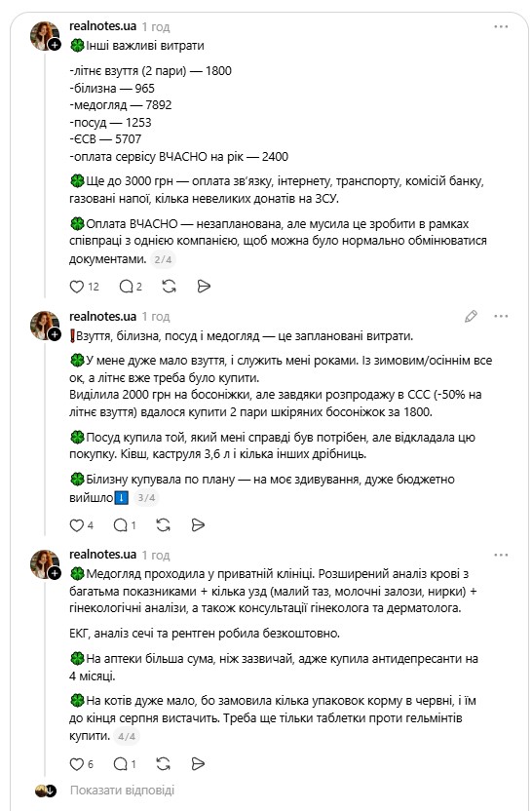The height and width of the screenshot is (811, 532).
Task: Share the third post about медогляд
Action: 198,764
